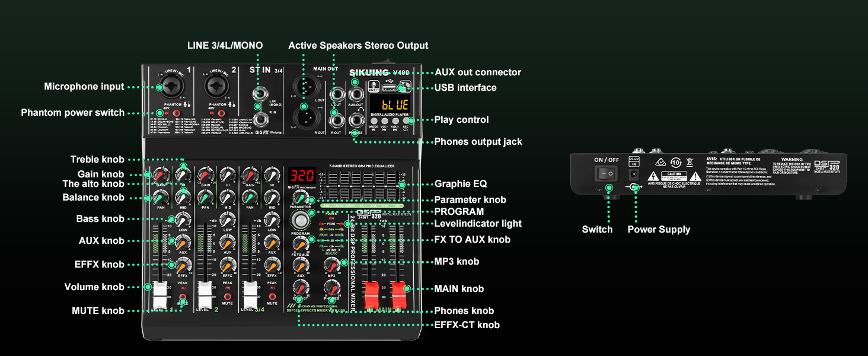Click the 'Microphone input' label
Image resolution: width=868 pixels, height=356 pixels.
(x=84, y=87)
